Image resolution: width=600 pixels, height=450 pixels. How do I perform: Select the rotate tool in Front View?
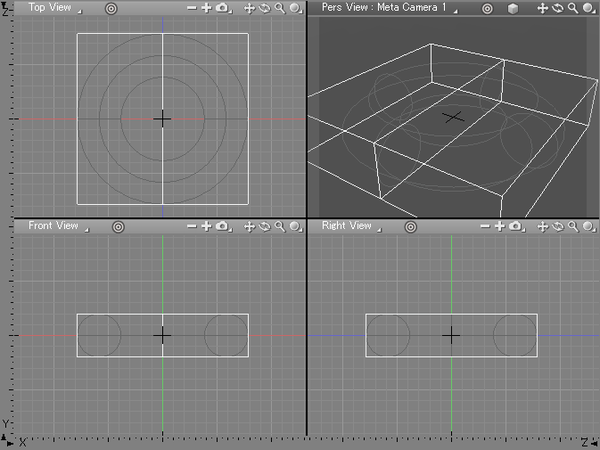click(264, 227)
